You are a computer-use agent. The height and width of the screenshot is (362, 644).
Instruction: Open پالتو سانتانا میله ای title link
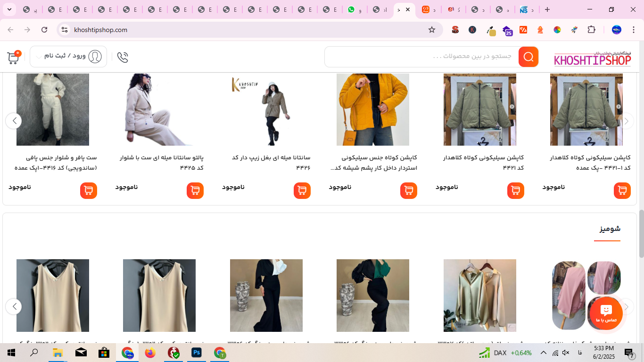point(162,163)
